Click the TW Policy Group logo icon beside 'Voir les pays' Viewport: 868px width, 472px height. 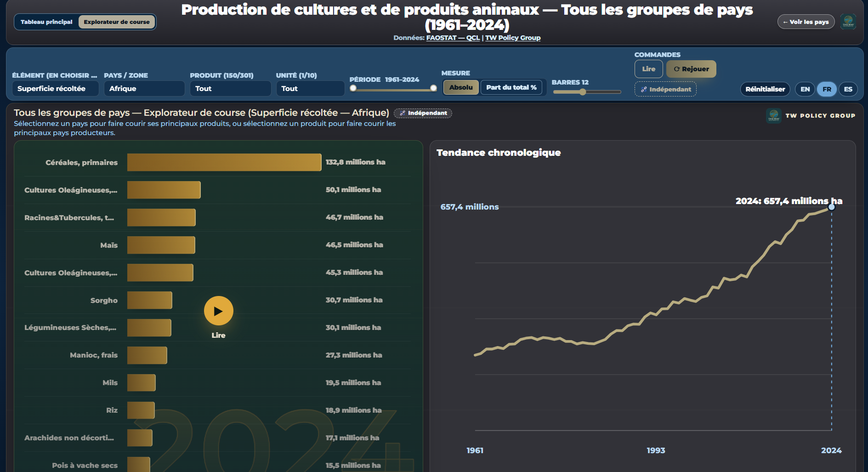(848, 22)
